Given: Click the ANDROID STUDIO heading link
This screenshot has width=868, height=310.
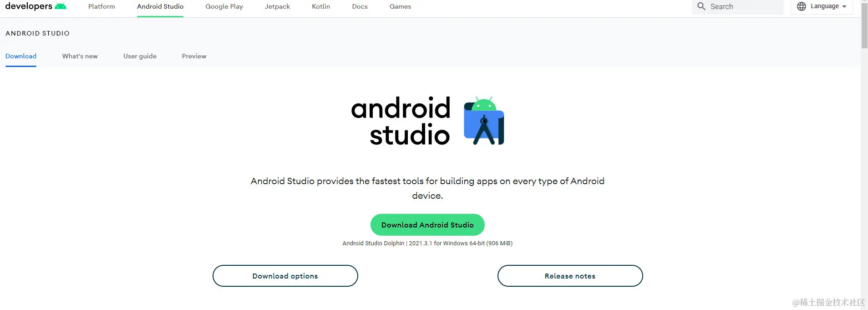Looking at the screenshot, I should coord(37,33).
